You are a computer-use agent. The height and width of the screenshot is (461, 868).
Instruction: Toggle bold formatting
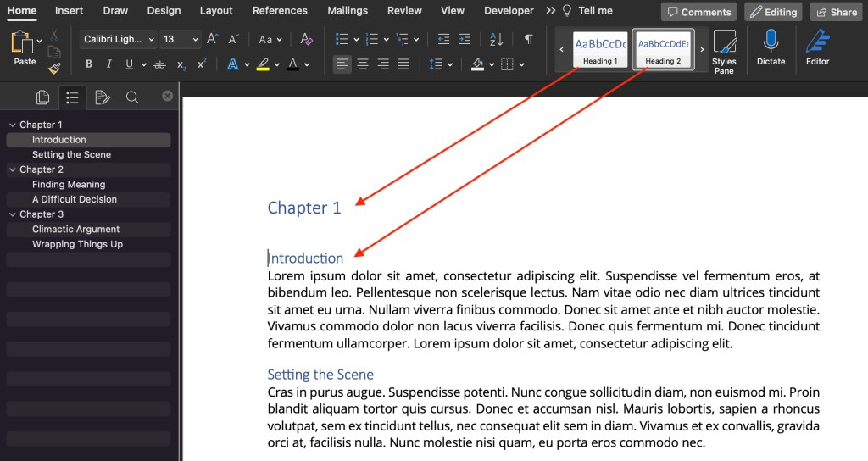click(x=89, y=64)
